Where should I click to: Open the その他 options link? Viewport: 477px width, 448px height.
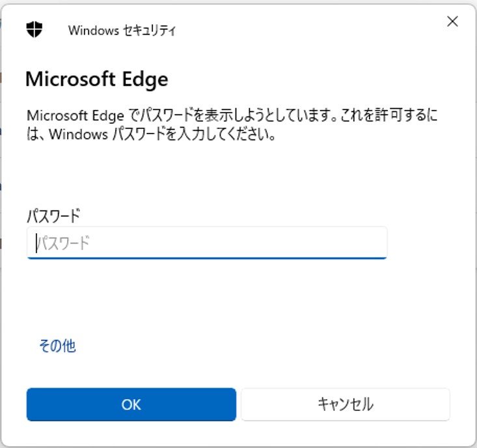[x=57, y=346]
